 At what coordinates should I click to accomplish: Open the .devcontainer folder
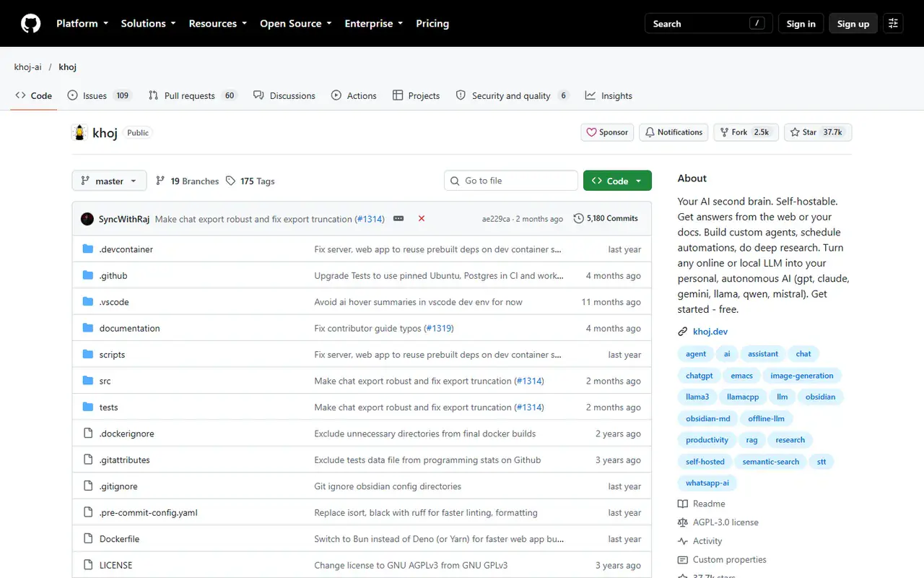click(126, 249)
